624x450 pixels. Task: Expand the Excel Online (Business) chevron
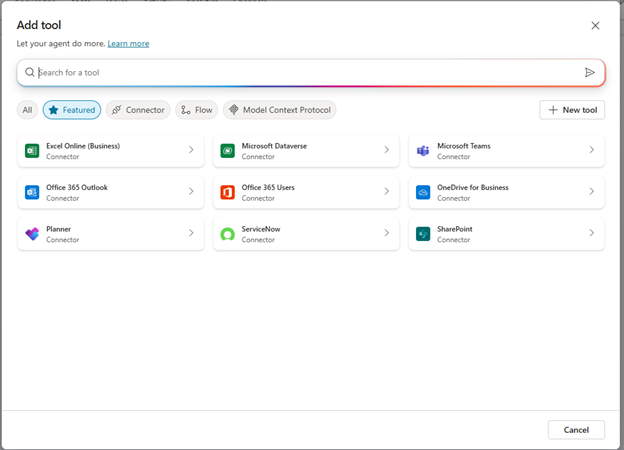tap(191, 150)
